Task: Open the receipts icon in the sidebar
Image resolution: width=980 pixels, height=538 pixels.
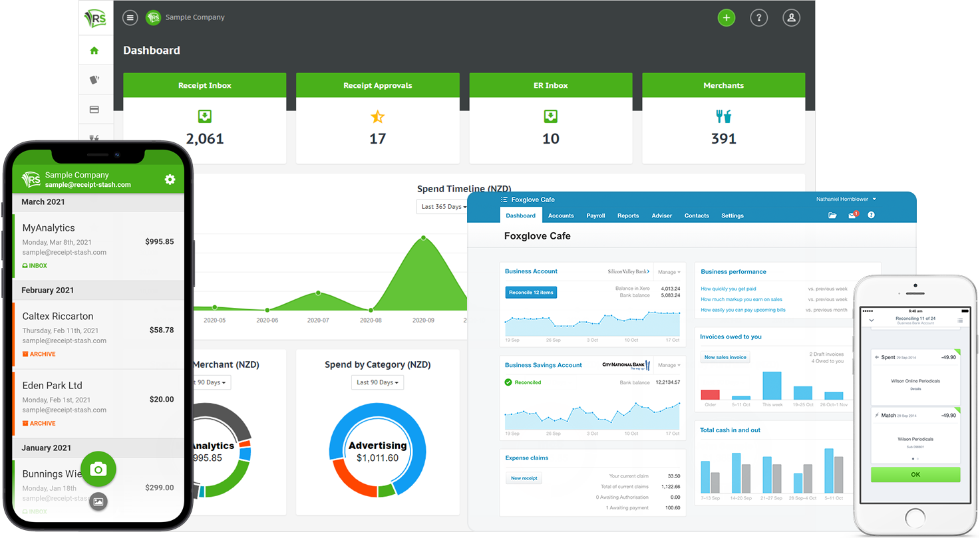Action: click(96, 79)
